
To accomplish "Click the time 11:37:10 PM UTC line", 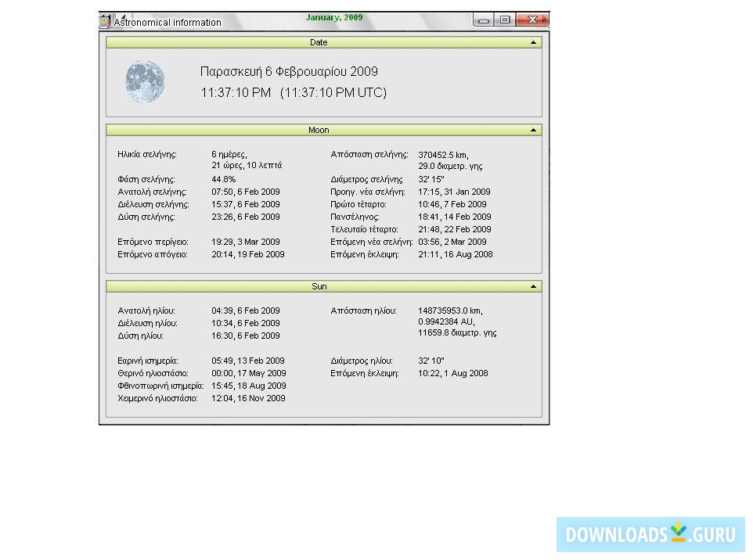I will [x=294, y=92].
